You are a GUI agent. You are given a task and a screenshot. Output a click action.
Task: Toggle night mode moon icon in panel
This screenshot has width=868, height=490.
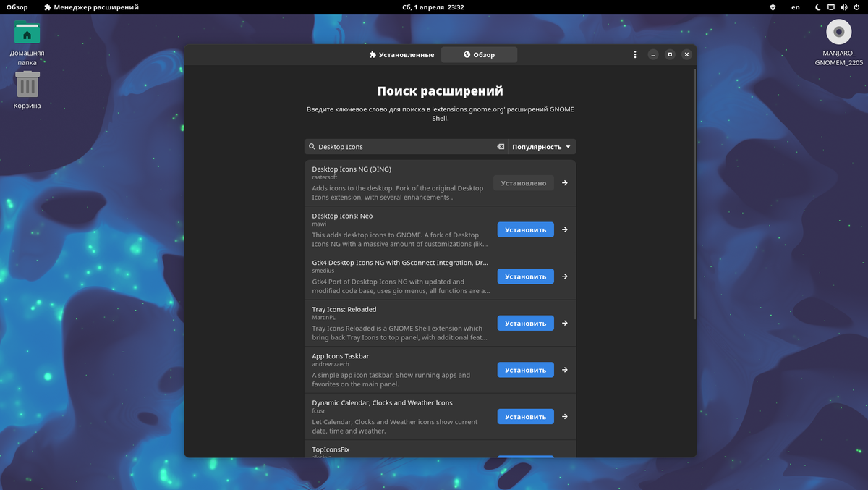[818, 7]
